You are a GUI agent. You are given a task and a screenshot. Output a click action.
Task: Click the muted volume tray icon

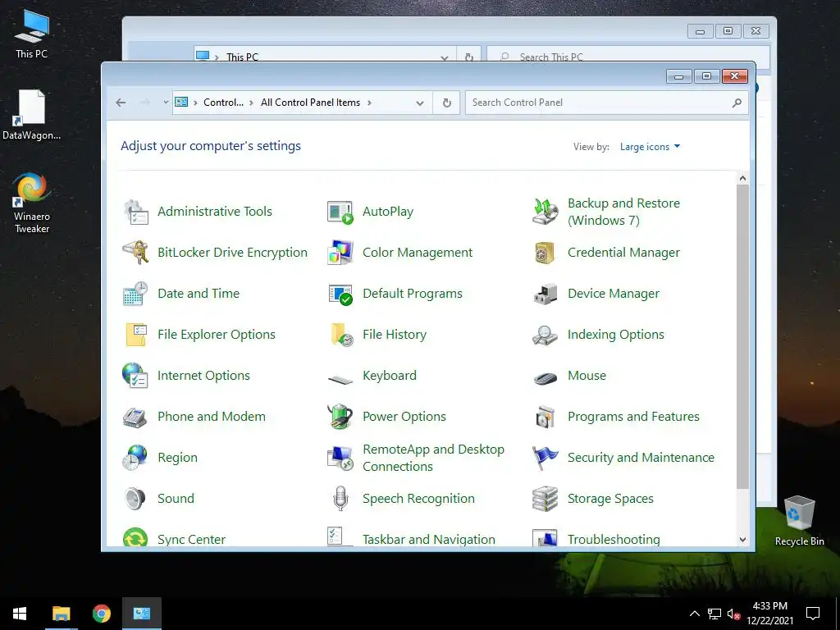(733, 614)
